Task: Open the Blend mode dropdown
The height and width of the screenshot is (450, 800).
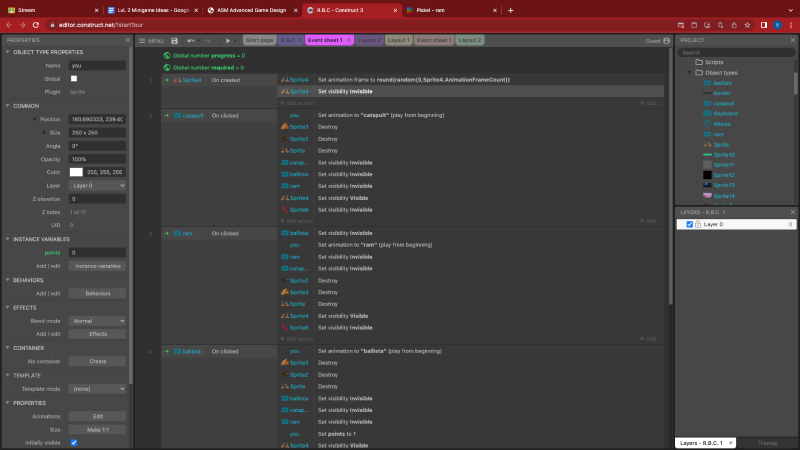Action: coord(97,321)
